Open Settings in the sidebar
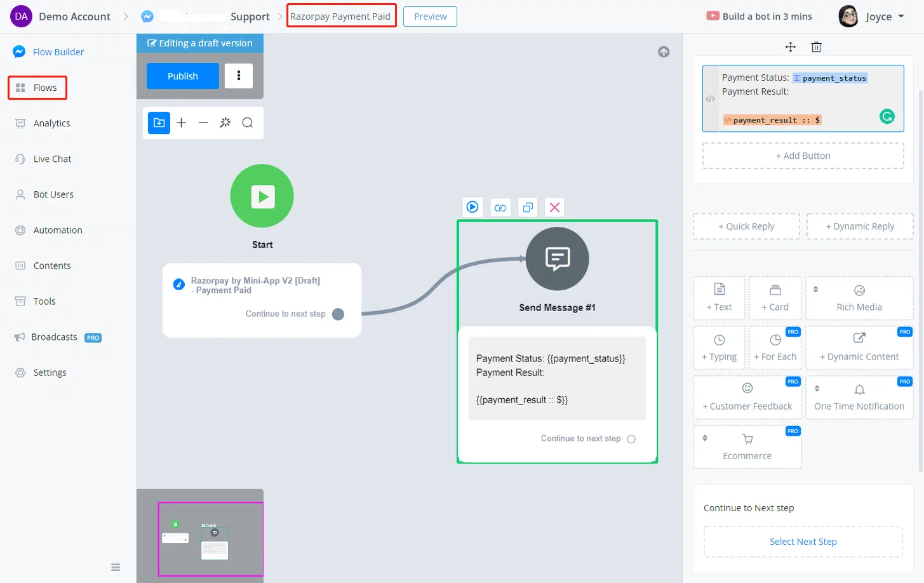924x583 pixels. (x=41, y=373)
